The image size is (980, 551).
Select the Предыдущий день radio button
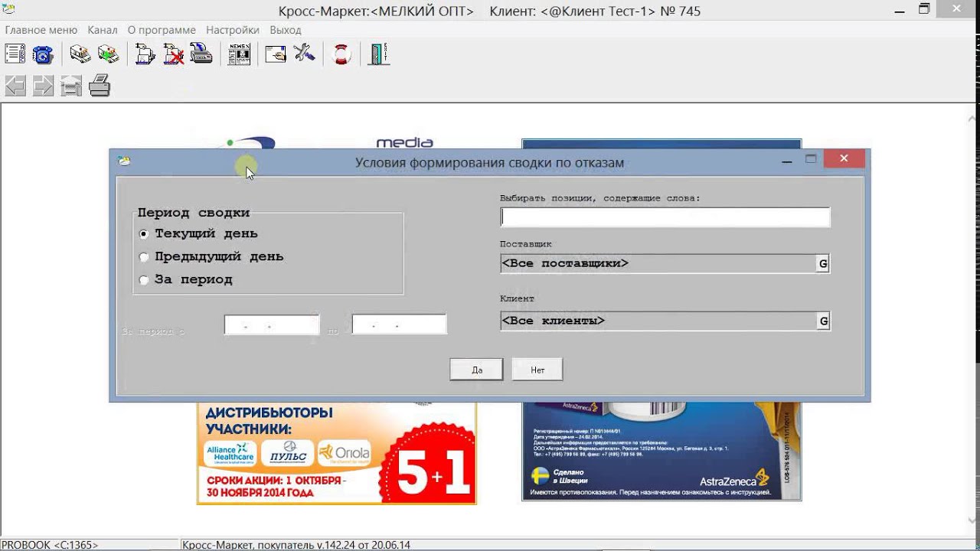coord(144,257)
